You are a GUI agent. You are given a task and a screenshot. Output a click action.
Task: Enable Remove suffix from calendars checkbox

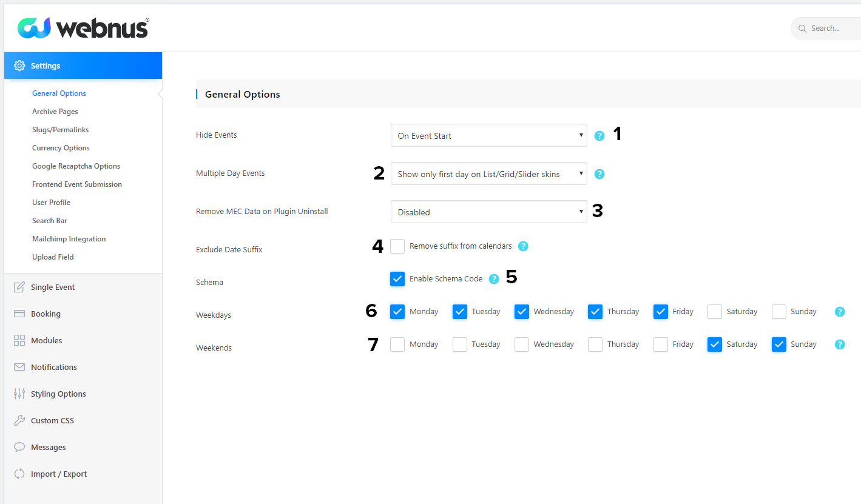397,246
